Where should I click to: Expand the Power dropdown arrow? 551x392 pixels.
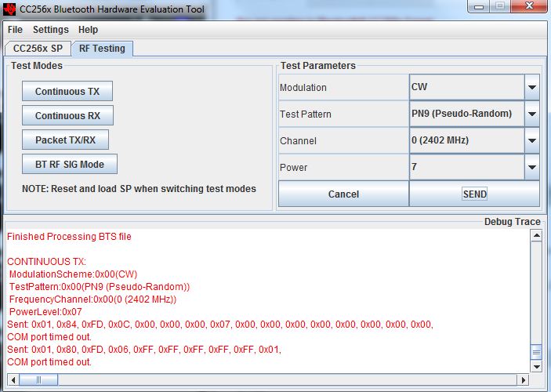pyautogui.click(x=532, y=167)
